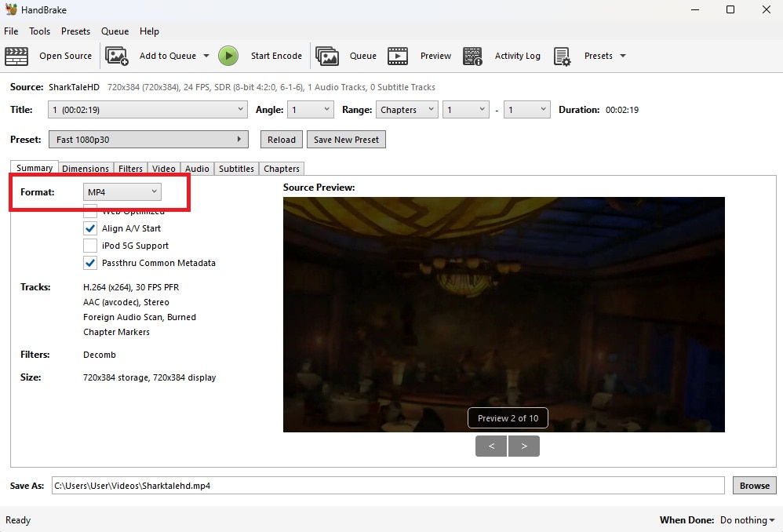Open the Format MP4 dropdown
The image size is (783, 532).
pyautogui.click(x=122, y=191)
